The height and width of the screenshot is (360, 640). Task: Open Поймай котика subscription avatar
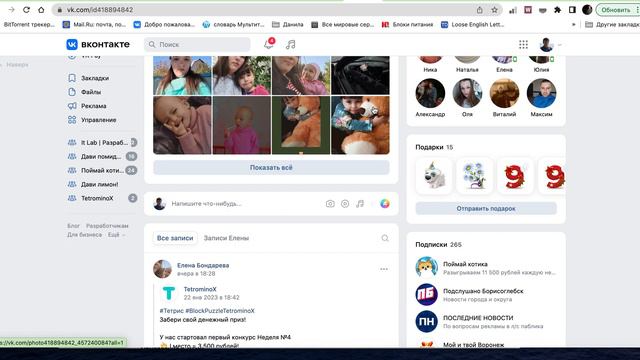point(426,267)
